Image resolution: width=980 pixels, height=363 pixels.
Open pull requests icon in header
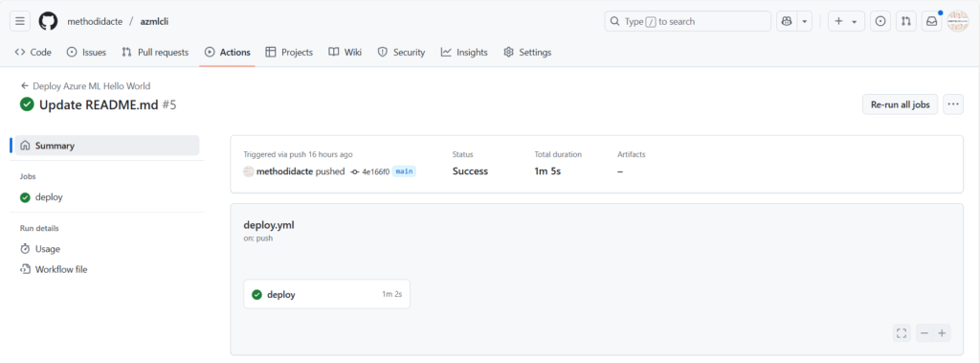905,21
